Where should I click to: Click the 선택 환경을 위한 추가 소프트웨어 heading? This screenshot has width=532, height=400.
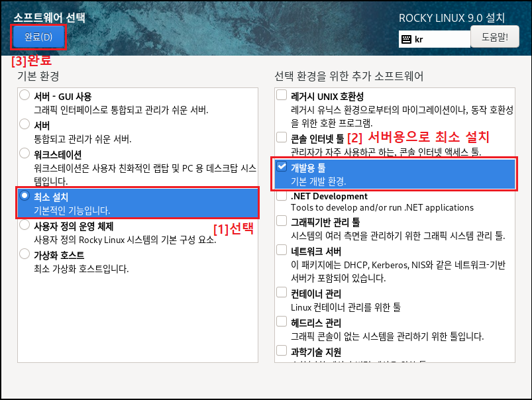tap(348, 76)
